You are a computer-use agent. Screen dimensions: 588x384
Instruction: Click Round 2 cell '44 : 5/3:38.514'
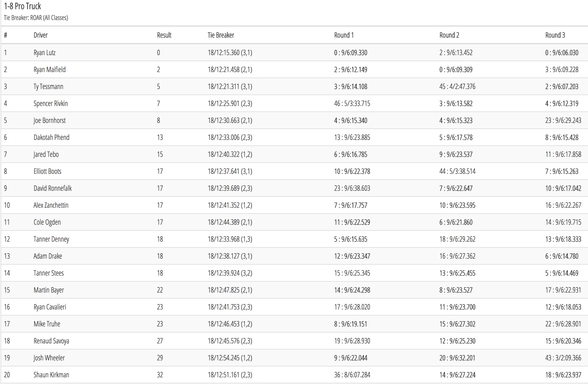pyautogui.click(x=457, y=171)
